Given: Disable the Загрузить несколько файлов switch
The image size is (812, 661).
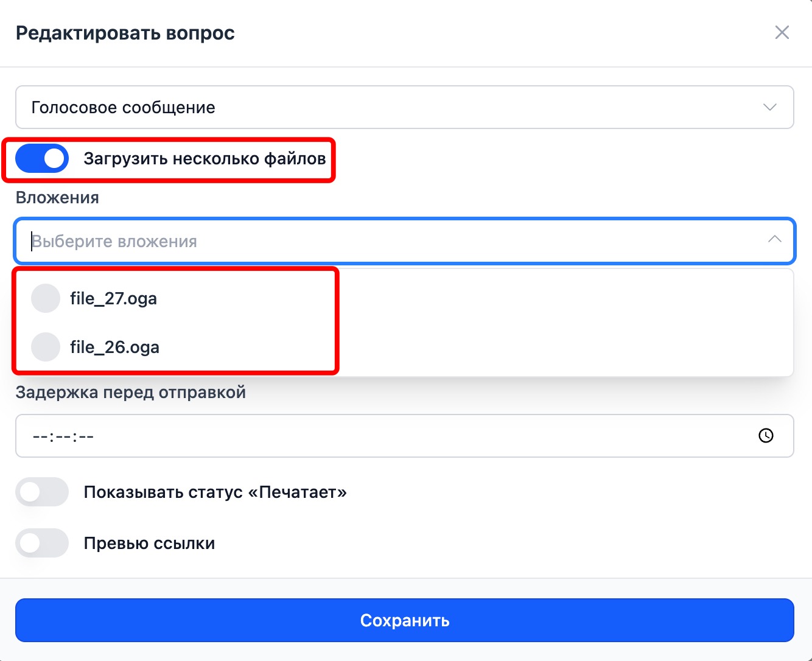Looking at the screenshot, I should tap(42, 159).
